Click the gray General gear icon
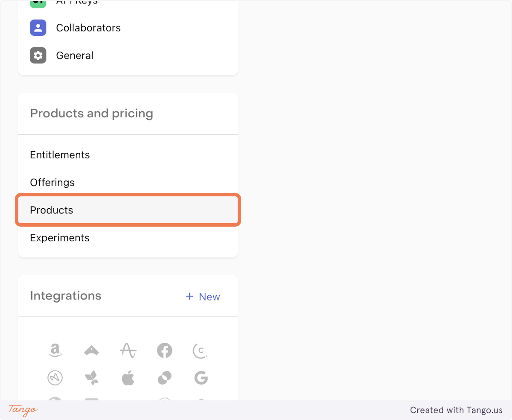 (x=38, y=55)
